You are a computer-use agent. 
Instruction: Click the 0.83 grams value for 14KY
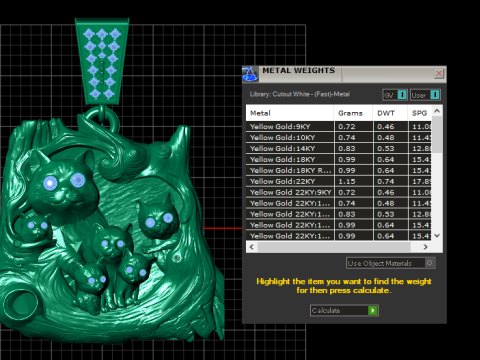pos(347,149)
